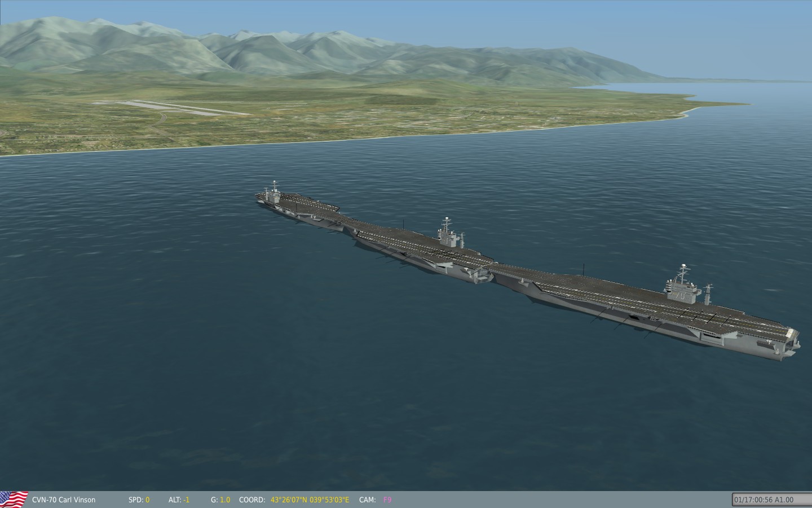Click the G load value
Image resolution: width=812 pixels, height=508 pixels.
[x=220, y=500]
